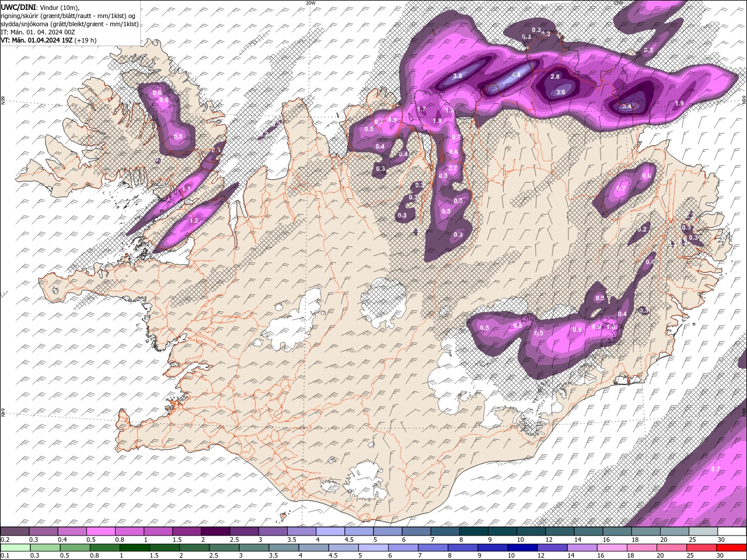Pick the light pink 16 swatch on the rain scale
Image resolution: width=747 pixels, height=560 pixels.
click(611, 547)
